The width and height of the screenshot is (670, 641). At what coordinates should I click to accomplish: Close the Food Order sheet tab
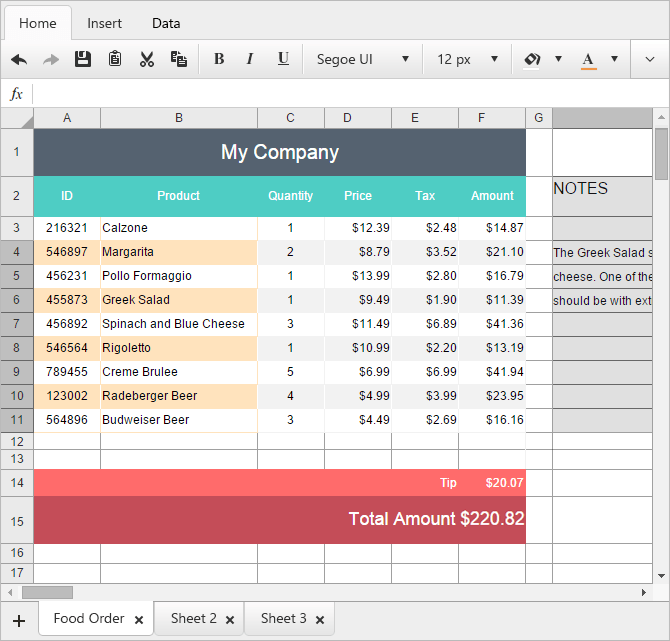click(139, 620)
